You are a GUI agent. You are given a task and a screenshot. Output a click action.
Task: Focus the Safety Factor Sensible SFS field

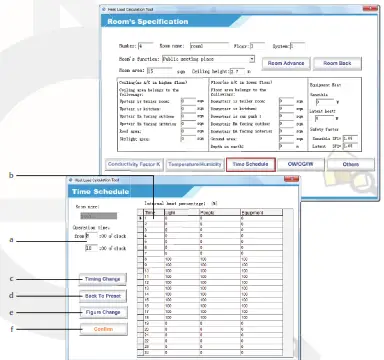pyautogui.click(x=350, y=138)
